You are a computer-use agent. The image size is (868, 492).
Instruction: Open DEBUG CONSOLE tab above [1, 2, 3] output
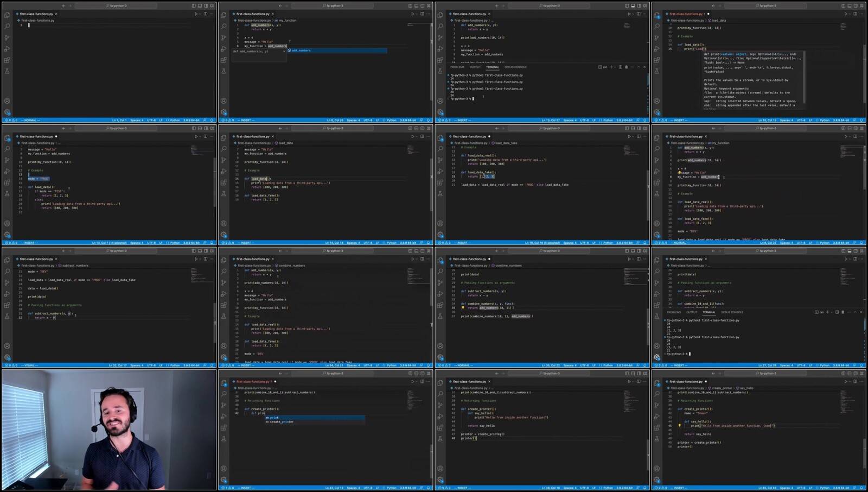tap(732, 312)
